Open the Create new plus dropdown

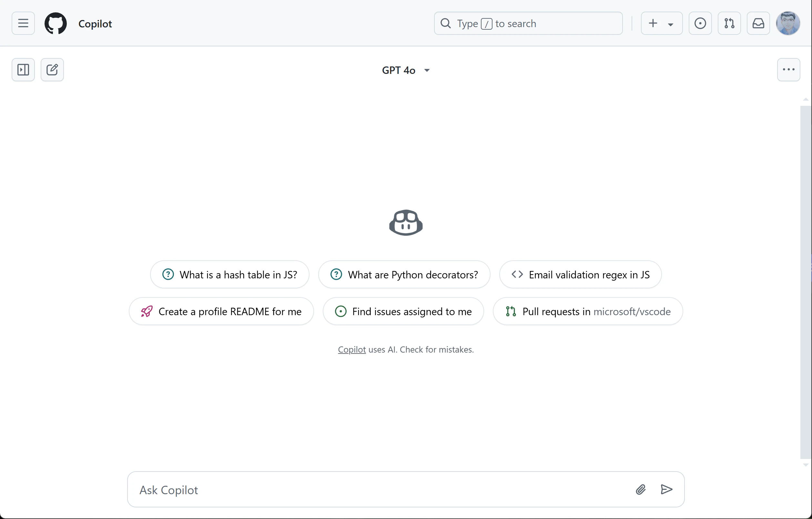point(662,23)
